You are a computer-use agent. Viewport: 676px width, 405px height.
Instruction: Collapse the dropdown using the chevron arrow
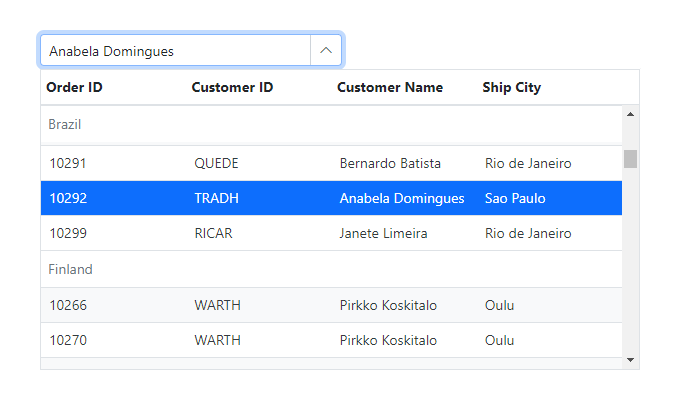(326, 50)
